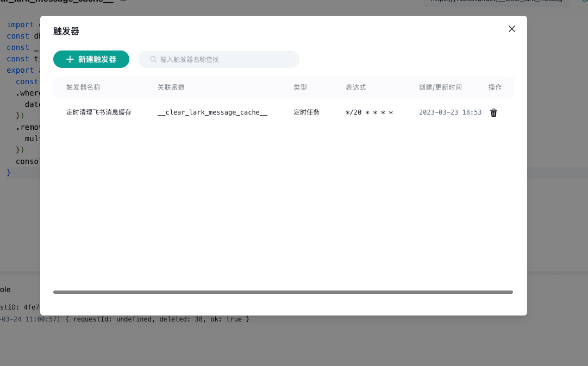Click the __clear_lark_message_cache__ function cell

click(212, 112)
